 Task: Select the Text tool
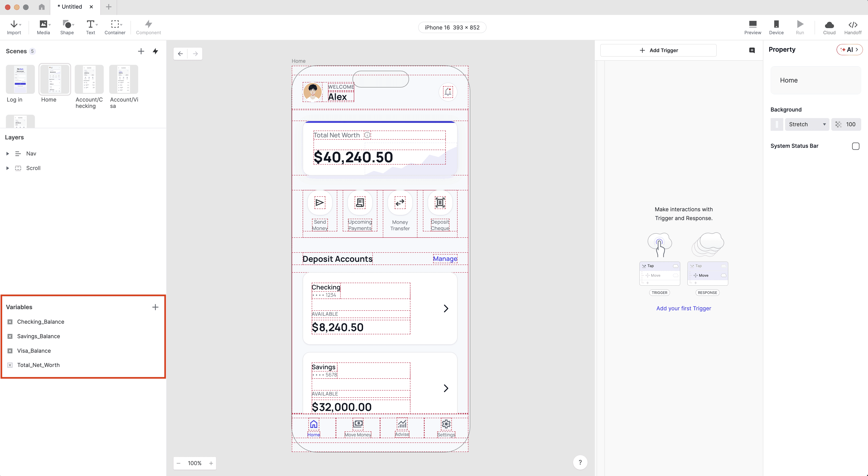coord(90,27)
